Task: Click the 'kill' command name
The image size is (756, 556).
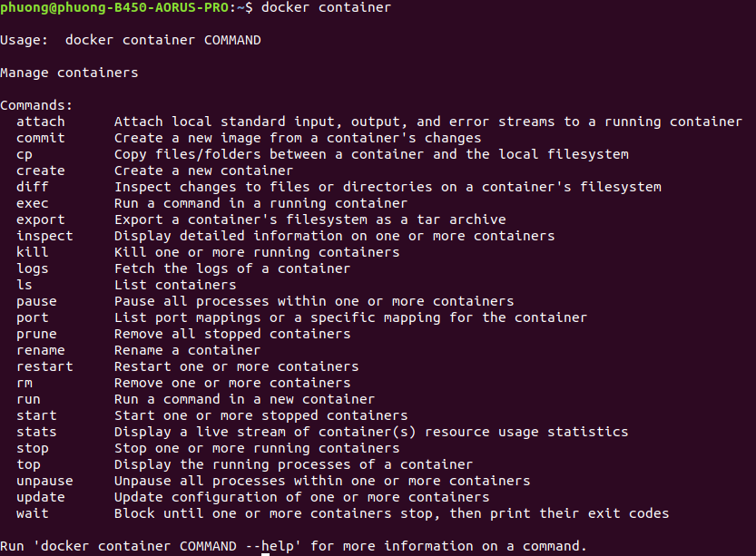Action: click(x=33, y=252)
